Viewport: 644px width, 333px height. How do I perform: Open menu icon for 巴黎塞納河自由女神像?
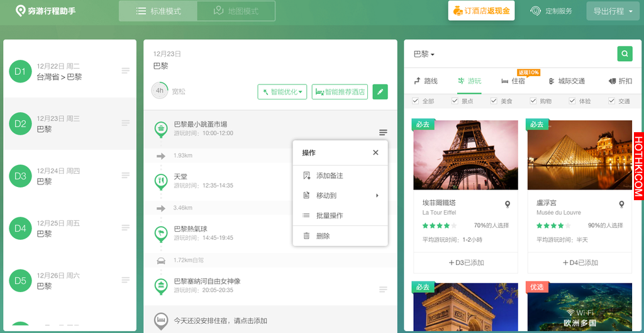[x=383, y=290]
